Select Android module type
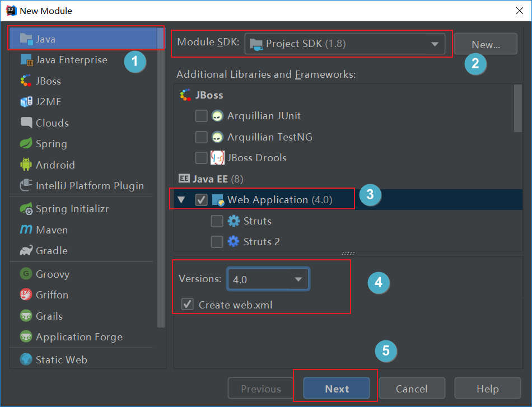 (x=82, y=165)
